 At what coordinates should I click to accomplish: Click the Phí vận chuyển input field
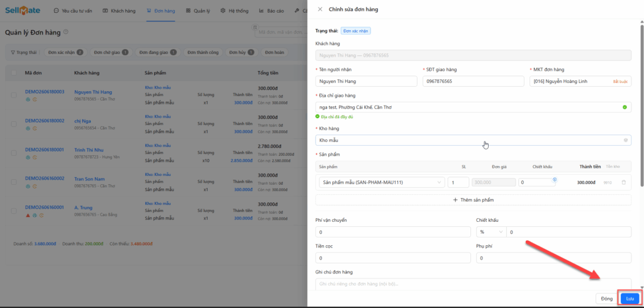[393, 232]
